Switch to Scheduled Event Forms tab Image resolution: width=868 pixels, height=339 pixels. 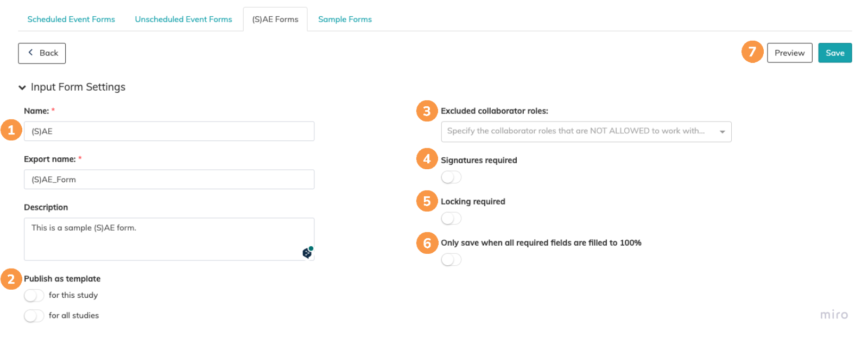point(71,20)
